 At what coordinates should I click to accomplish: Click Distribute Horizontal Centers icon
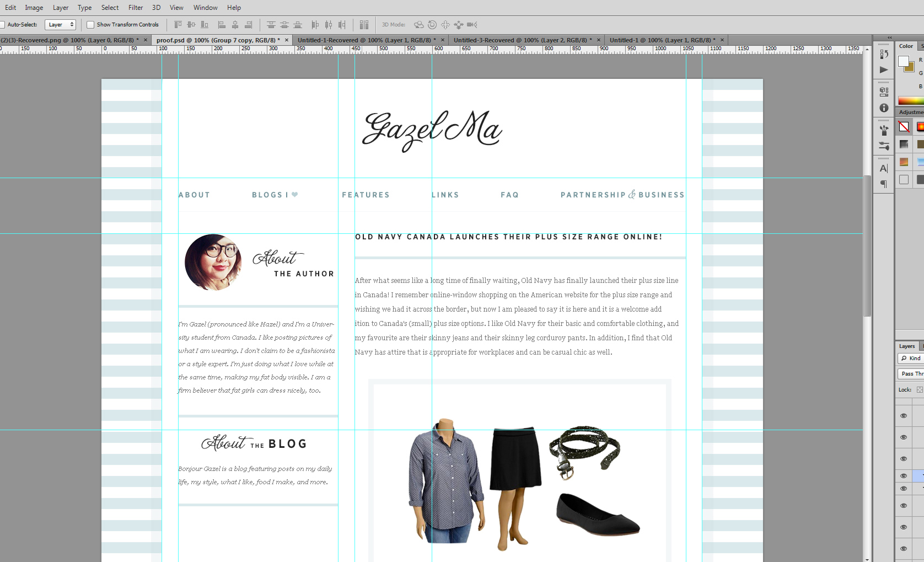pyautogui.click(x=329, y=25)
